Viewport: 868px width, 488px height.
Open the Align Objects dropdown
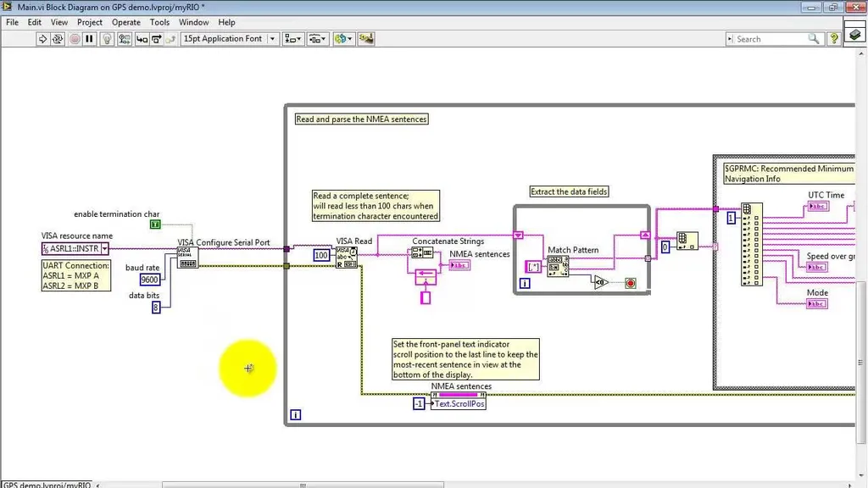tap(293, 39)
